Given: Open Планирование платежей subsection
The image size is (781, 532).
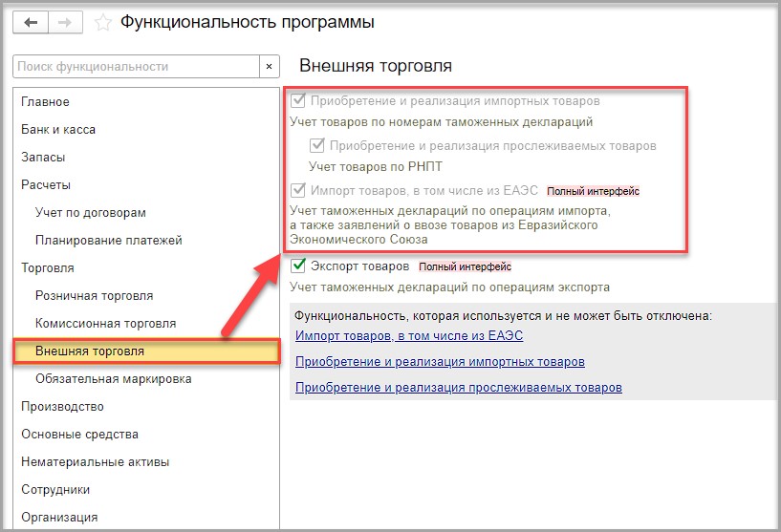Looking at the screenshot, I should 109,241.
